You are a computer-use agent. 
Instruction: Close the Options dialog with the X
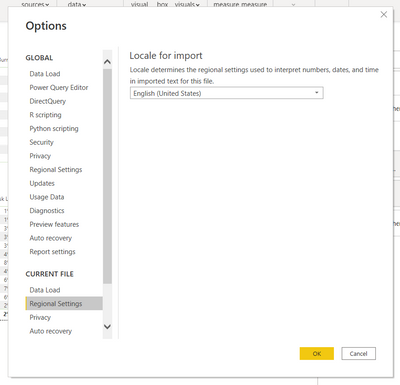coord(384,15)
